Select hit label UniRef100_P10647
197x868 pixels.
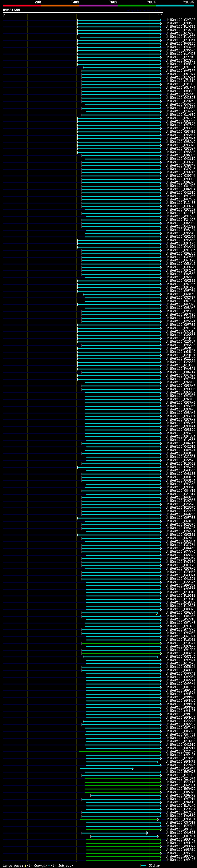pos(180,643)
